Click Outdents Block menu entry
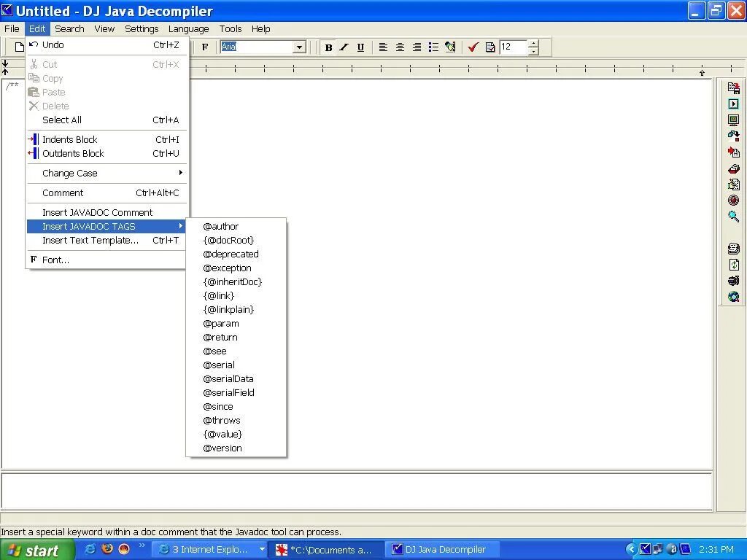Screen dimensions: 747x560 click(x=107, y=153)
